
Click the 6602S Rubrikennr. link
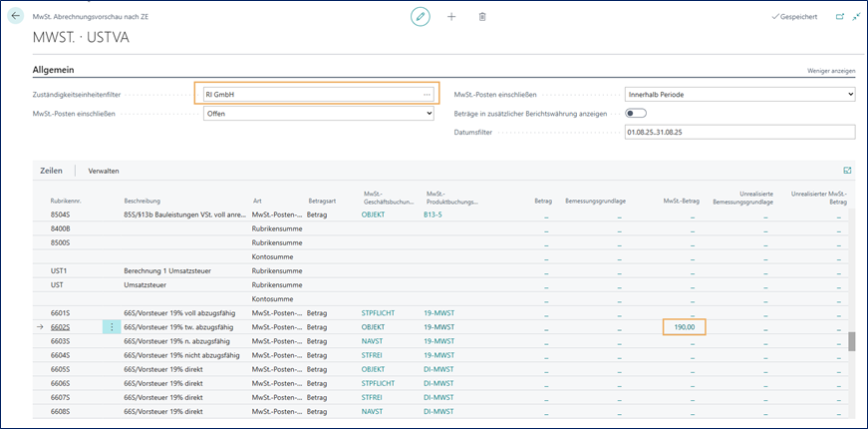pyautogui.click(x=62, y=326)
